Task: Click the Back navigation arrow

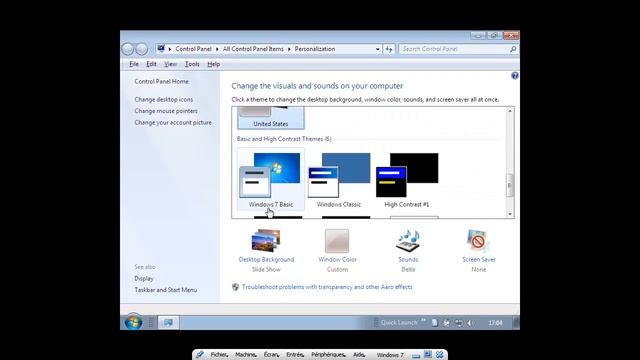Action: pos(128,49)
